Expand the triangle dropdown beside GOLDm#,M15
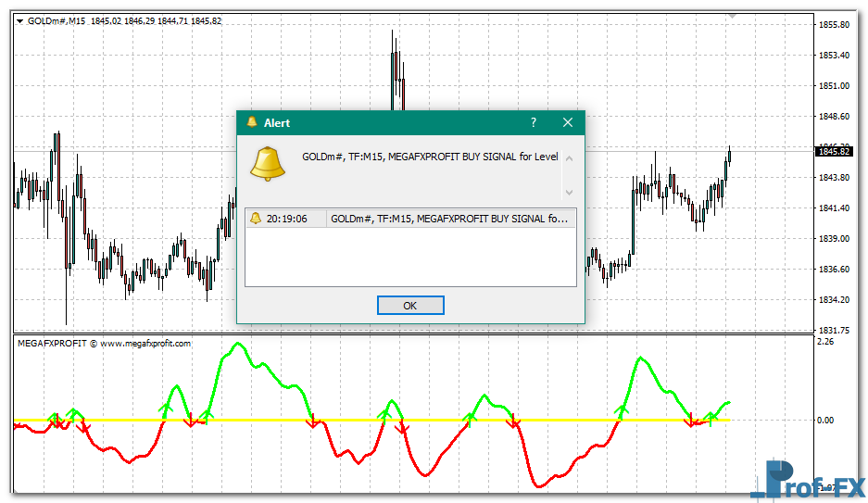The height and width of the screenshot is (503, 868). (19, 21)
